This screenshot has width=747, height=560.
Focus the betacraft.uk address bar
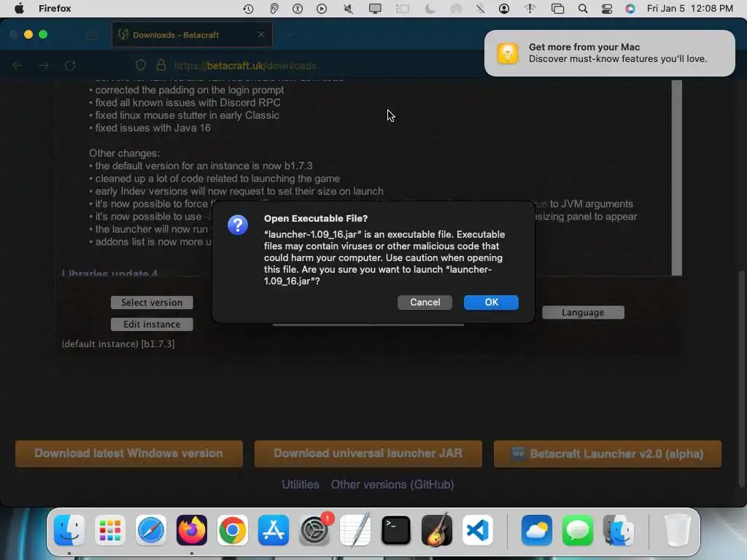[x=245, y=66]
